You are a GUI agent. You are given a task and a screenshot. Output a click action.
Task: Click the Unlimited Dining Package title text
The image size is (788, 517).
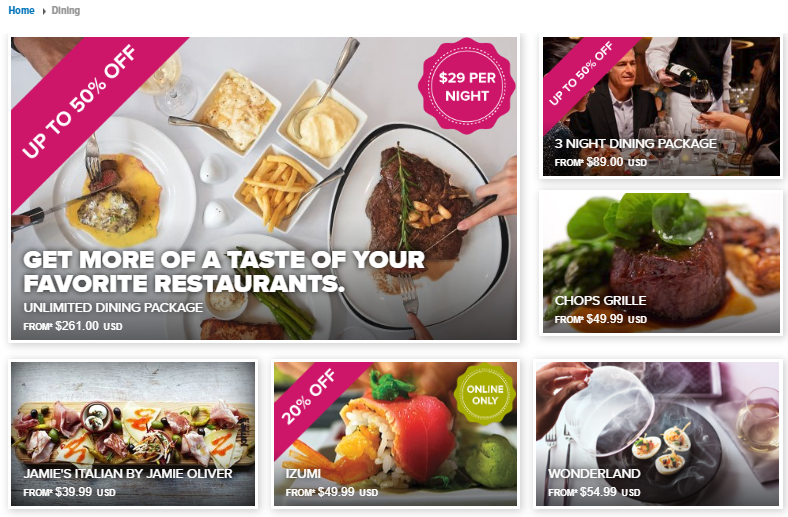coord(113,307)
